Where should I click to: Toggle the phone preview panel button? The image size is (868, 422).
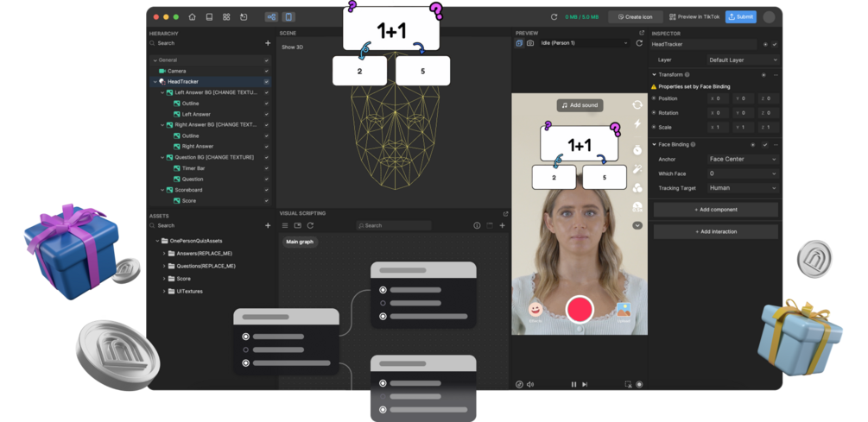tap(288, 17)
